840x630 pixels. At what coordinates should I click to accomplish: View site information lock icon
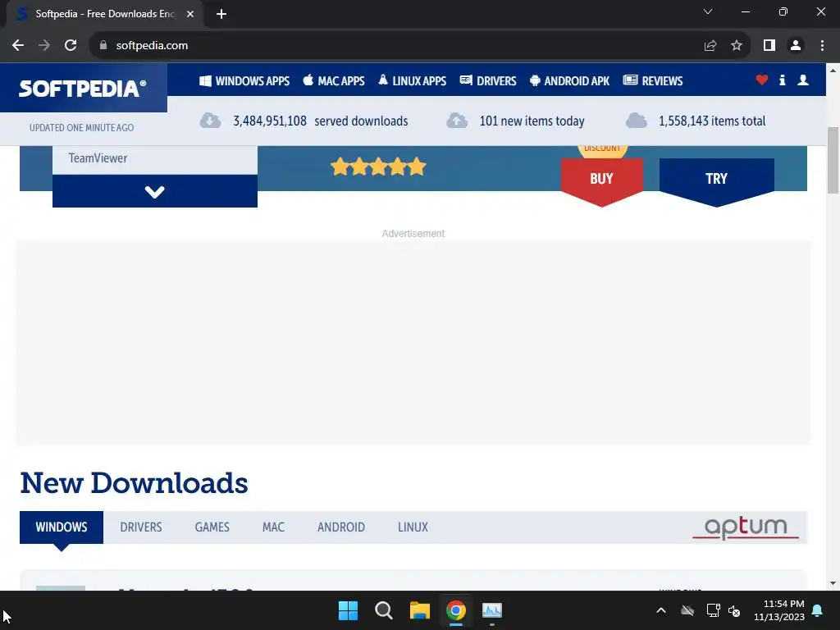(x=103, y=46)
